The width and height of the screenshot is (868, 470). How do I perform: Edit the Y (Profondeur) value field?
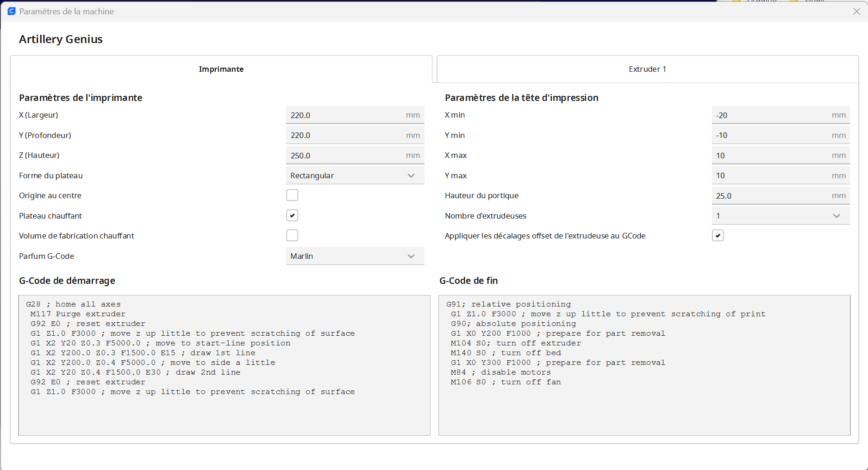click(x=355, y=135)
